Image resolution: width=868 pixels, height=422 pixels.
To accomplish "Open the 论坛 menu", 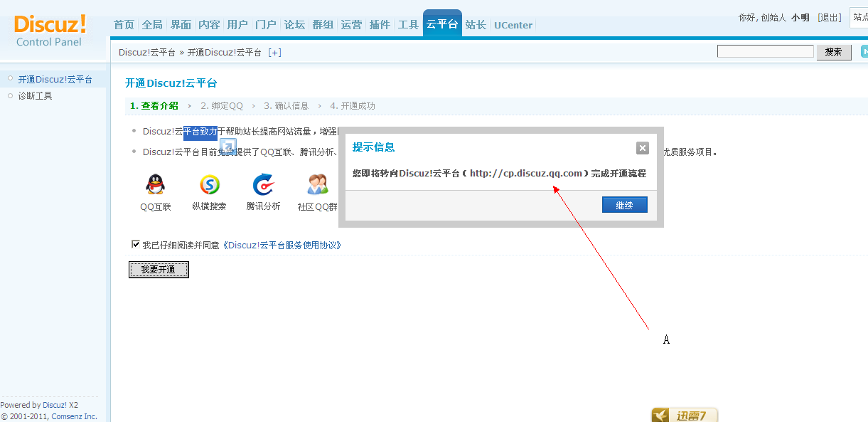I will pyautogui.click(x=294, y=25).
